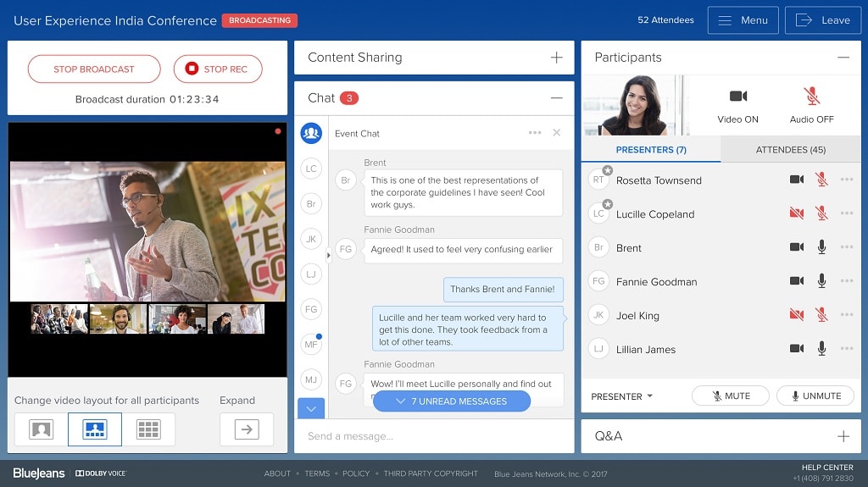868x487 pixels.
Task: Open the Menu at top
Action: click(x=743, y=20)
